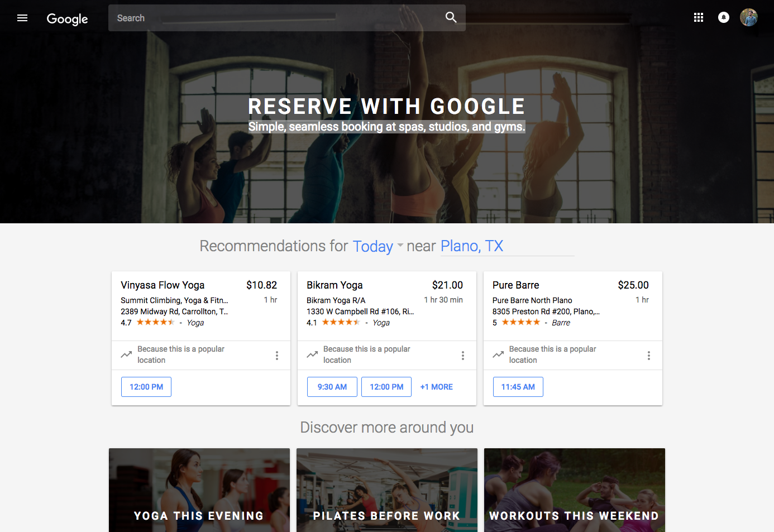Click trending icon on Pure Barre card
This screenshot has width=774, height=532.
point(499,354)
